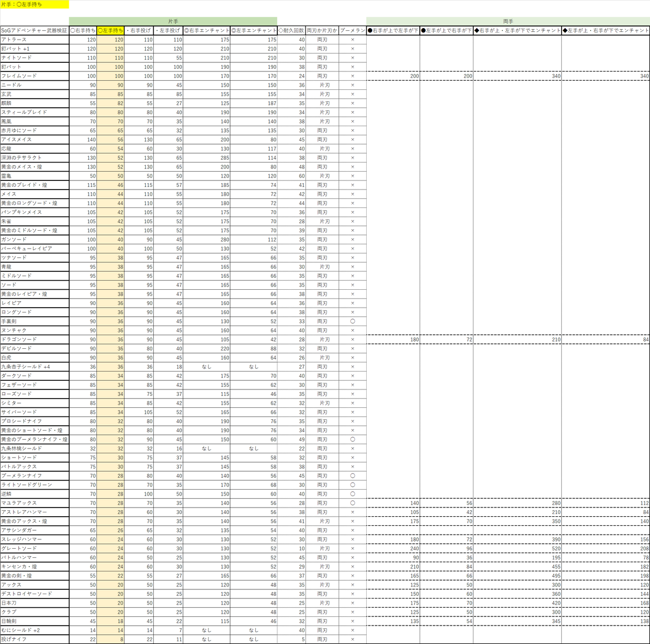Select the ナイトソード name cell
650x644 pixels.
tap(35, 57)
